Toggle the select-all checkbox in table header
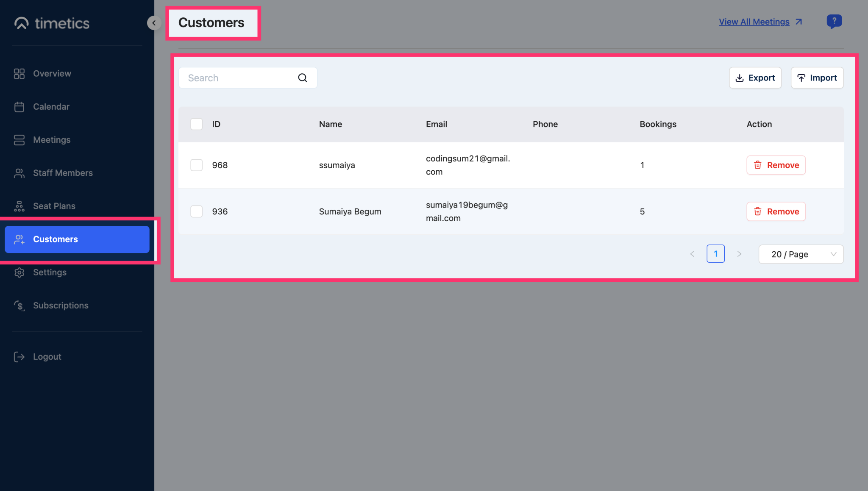This screenshot has height=491, width=868. click(x=196, y=124)
